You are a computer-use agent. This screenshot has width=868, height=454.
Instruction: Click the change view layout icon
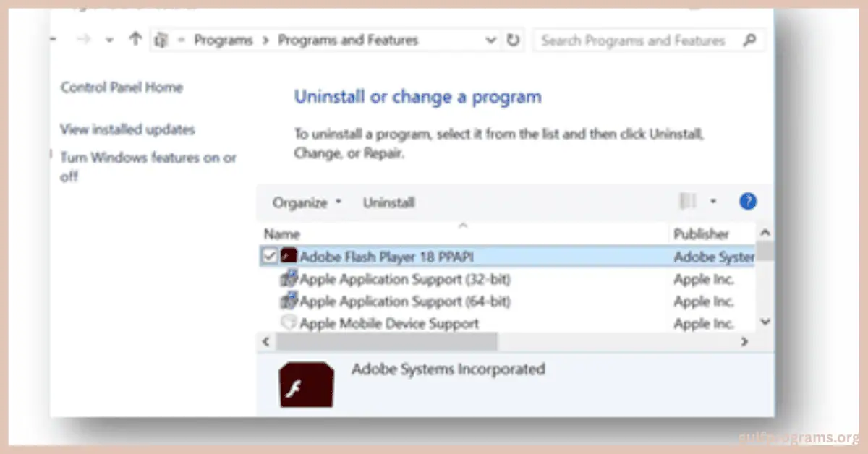(x=688, y=202)
